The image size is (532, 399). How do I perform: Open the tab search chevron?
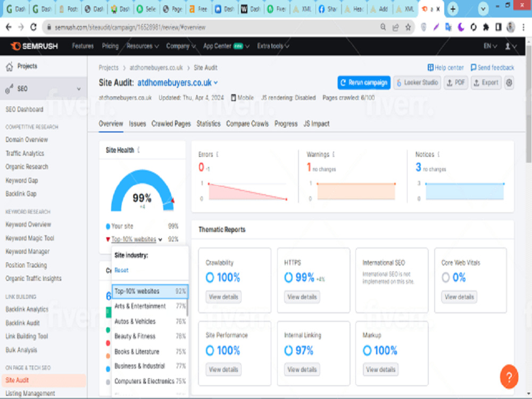tap(483, 9)
